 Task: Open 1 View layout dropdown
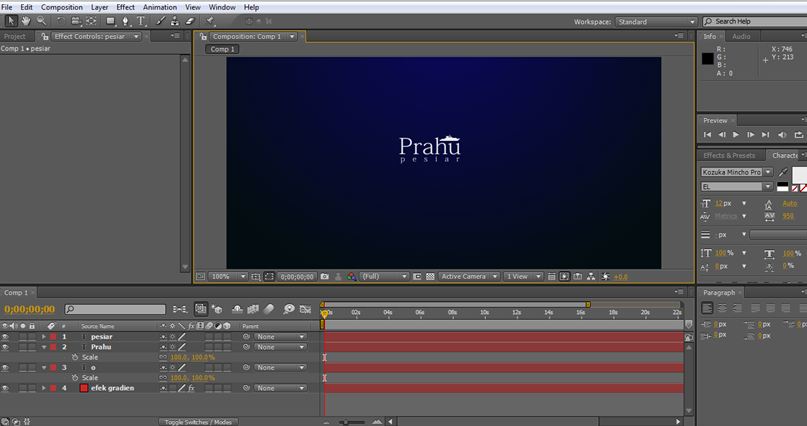[x=523, y=276]
